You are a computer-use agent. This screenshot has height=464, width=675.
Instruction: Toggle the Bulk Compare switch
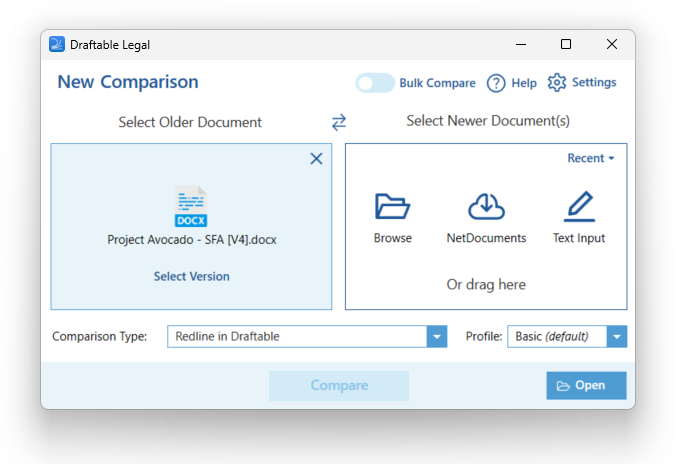(375, 83)
